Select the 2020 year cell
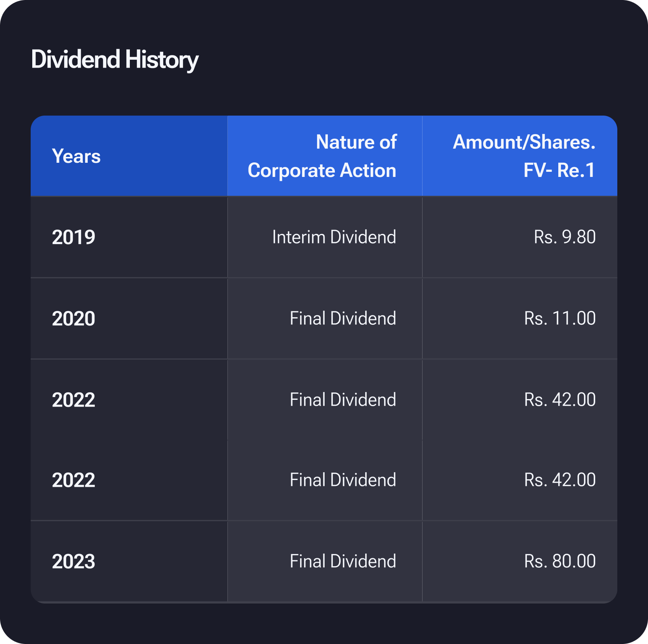This screenshot has width=648, height=644. [x=74, y=319]
